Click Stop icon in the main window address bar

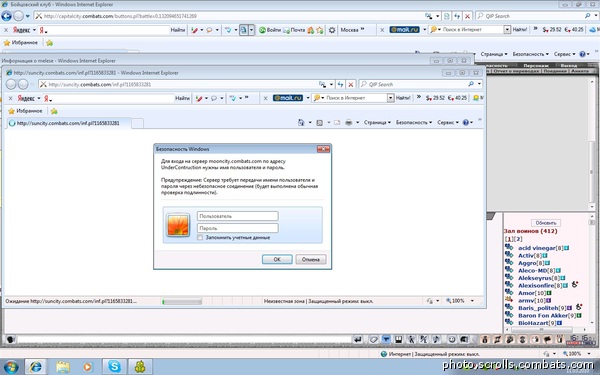[467, 16]
